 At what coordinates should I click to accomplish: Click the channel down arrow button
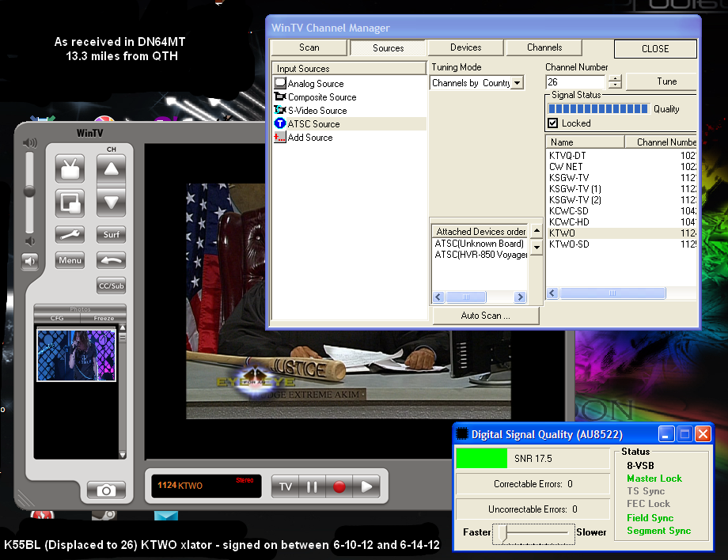tap(111, 202)
